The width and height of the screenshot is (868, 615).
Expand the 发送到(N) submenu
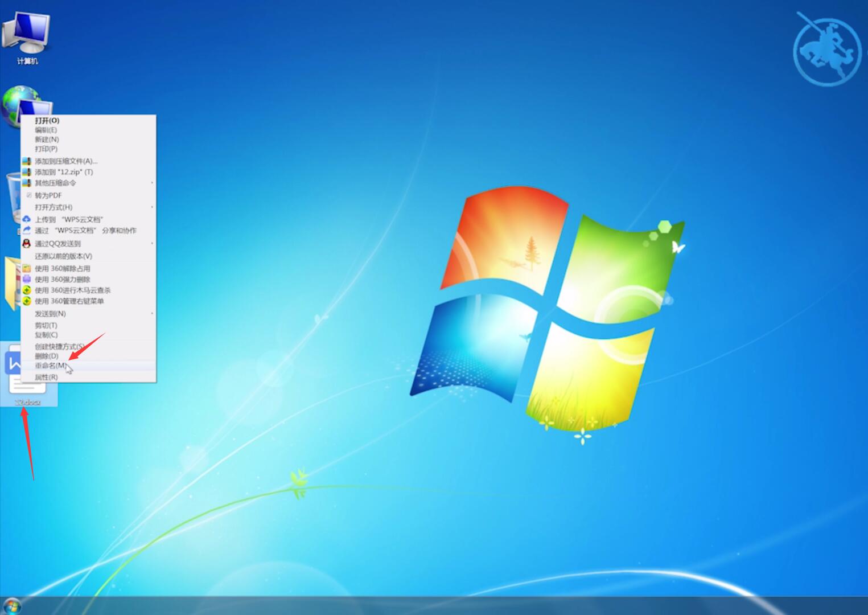tap(88, 314)
